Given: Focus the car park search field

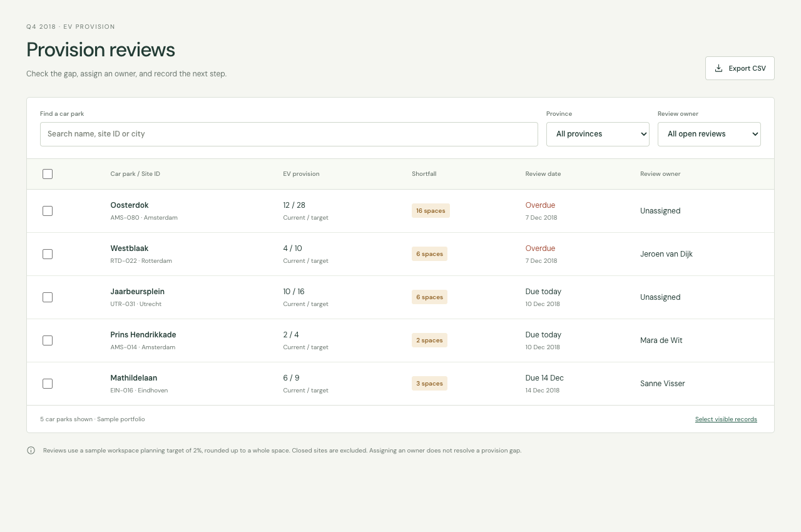Looking at the screenshot, I should coord(289,134).
